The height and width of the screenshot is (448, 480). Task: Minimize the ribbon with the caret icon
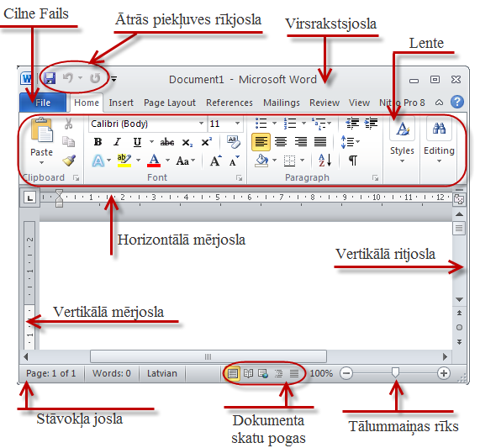[439, 103]
